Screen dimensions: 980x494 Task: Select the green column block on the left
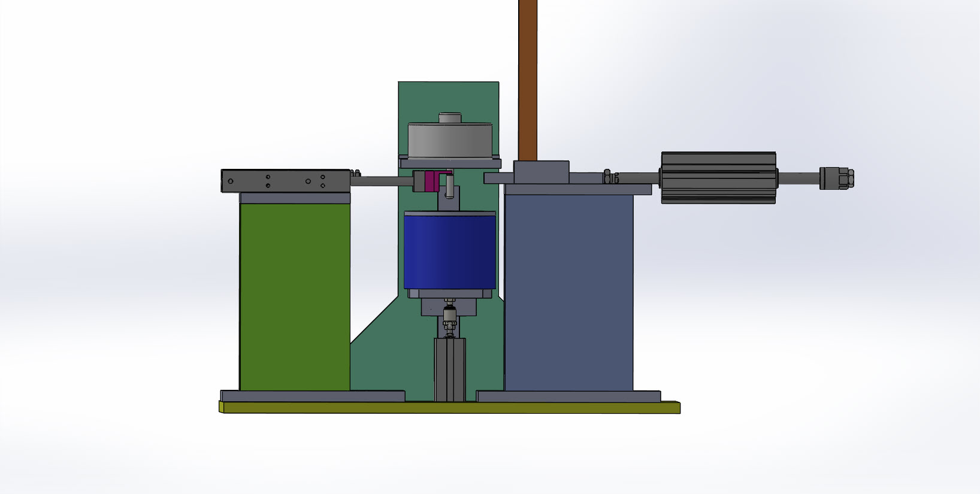295,297
